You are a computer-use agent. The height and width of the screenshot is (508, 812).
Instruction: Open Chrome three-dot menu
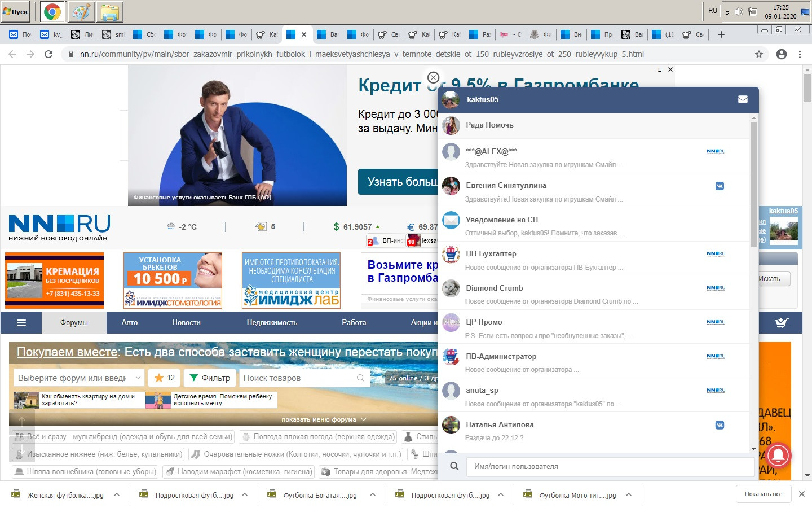[x=800, y=54]
